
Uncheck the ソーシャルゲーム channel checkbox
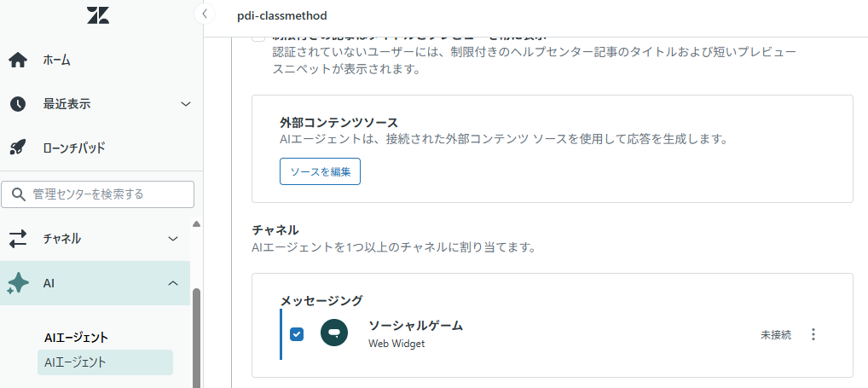pos(297,334)
